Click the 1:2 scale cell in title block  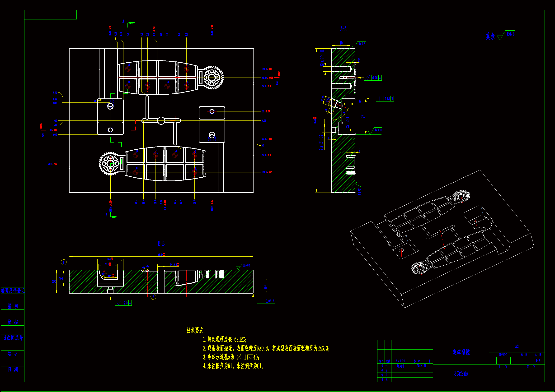[x=538, y=361]
